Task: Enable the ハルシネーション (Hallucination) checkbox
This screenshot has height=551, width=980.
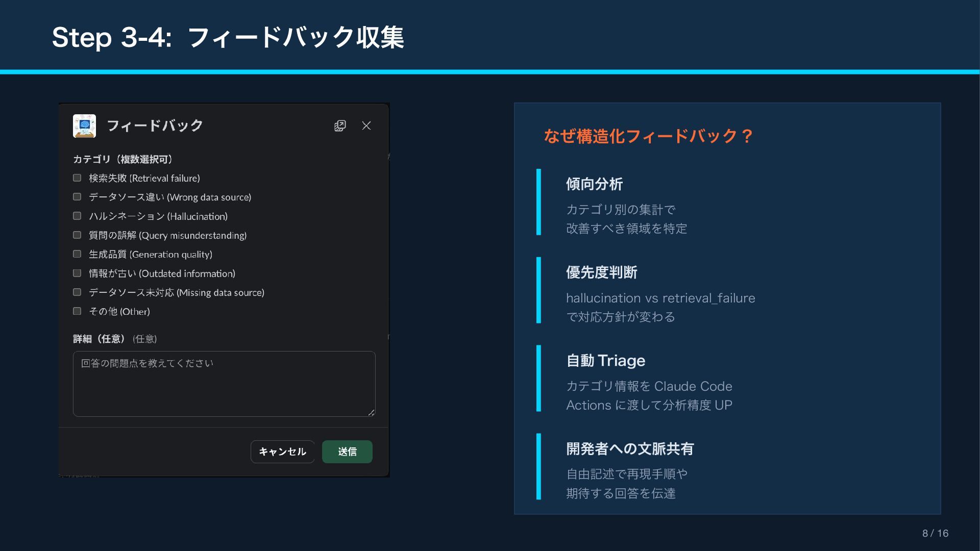Action: [x=77, y=216]
